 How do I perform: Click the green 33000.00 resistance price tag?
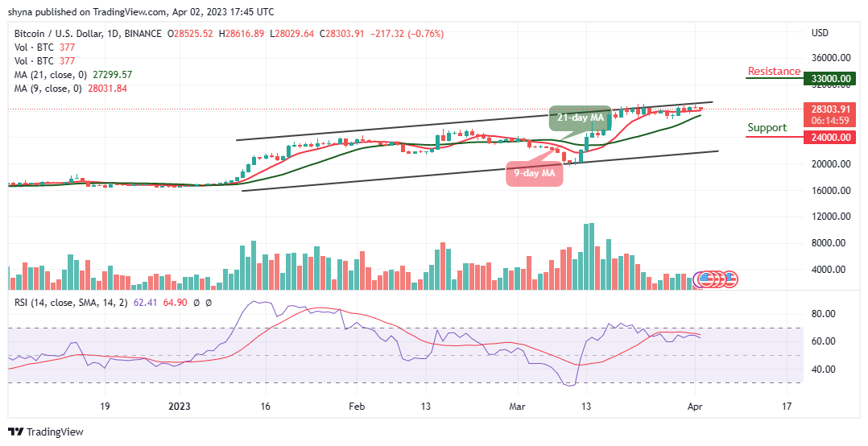(x=831, y=79)
